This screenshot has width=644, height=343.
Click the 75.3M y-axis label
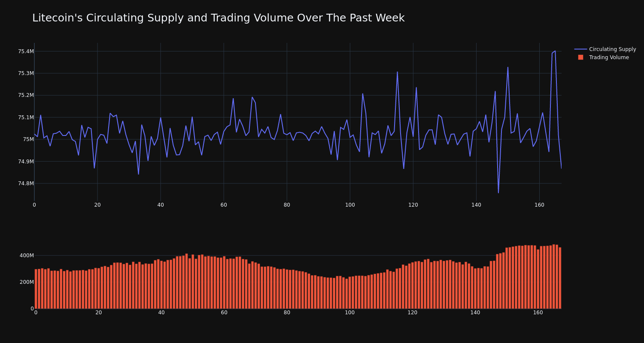point(26,73)
